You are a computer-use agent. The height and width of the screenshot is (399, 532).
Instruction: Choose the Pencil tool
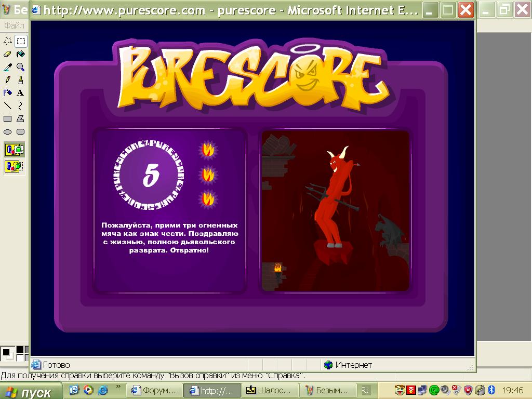[8, 80]
